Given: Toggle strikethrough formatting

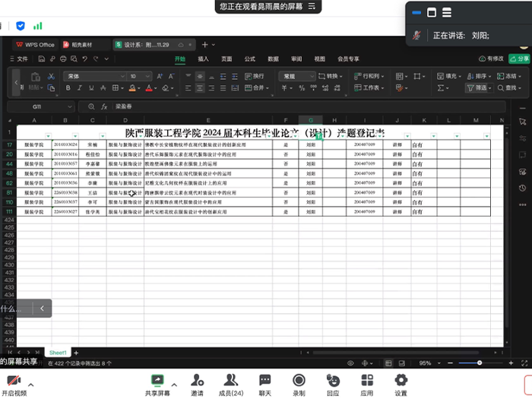Looking at the screenshot, I should click(103, 88).
